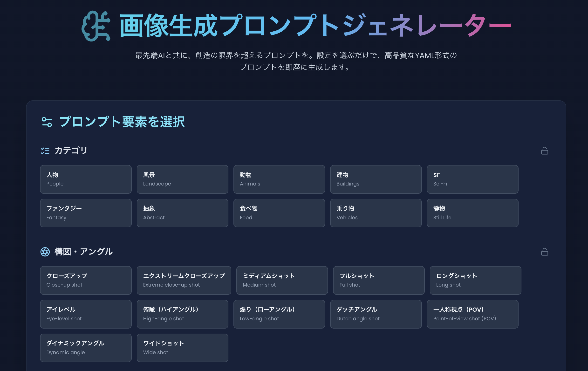Pick the クローズアップ Close-up shot angle
The width and height of the screenshot is (588, 371).
pos(86,280)
